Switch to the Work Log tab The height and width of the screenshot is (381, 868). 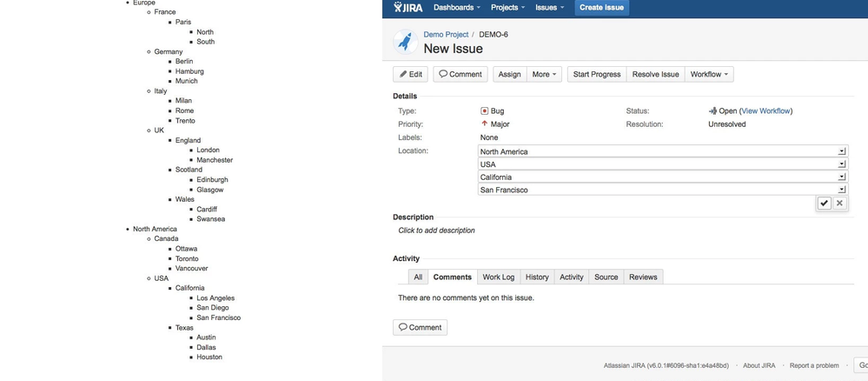click(x=498, y=277)
